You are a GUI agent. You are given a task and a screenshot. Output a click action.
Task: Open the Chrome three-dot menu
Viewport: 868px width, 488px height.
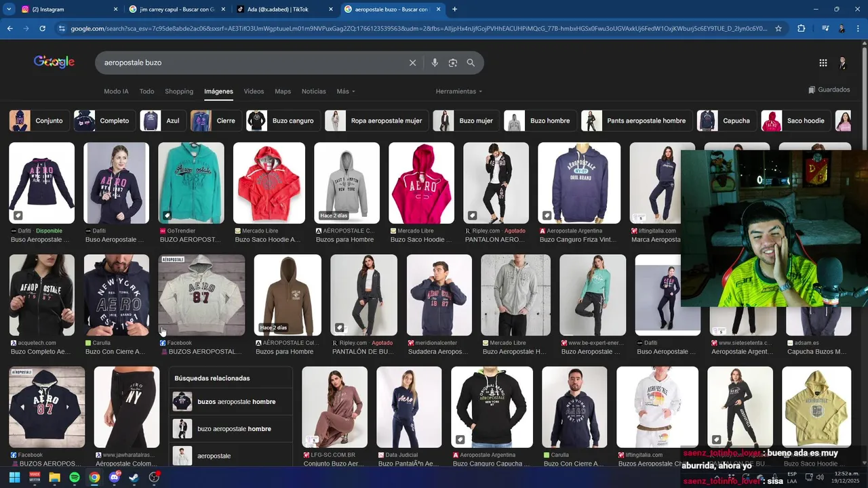click(859, 28)
